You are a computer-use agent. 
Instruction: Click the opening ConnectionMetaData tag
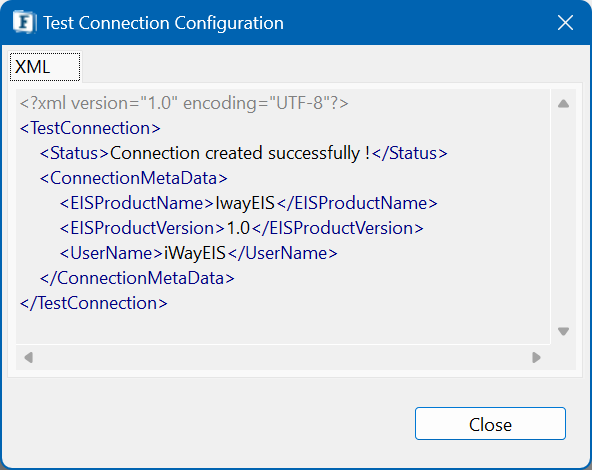tap(134, 178)
